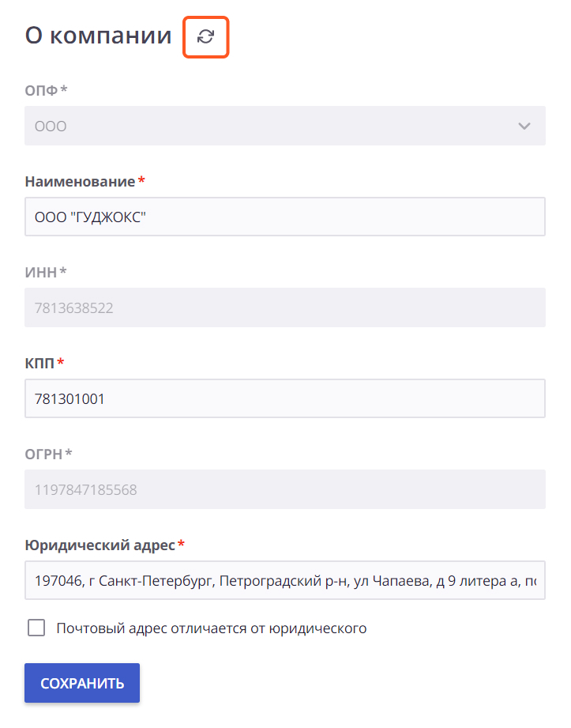
Task: Click the Наименование input field
Action: click(285, 217)
